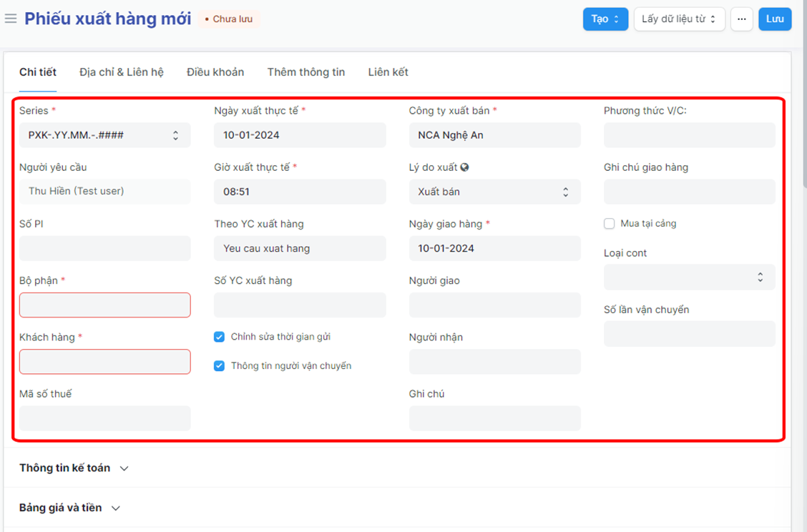
Task: Open the Điều khoản tab
Action: (215, 72)
